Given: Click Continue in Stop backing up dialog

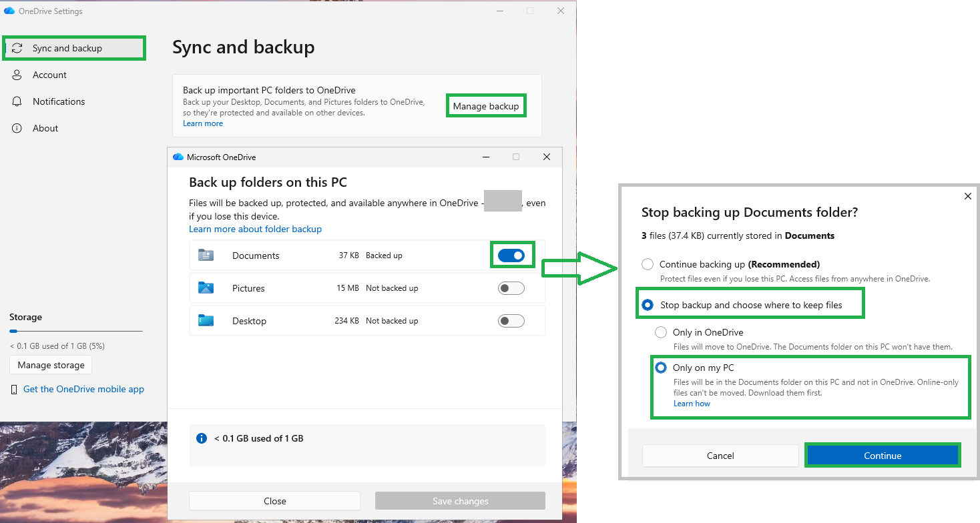Looking at the screenshot, I should click(883, 456).
